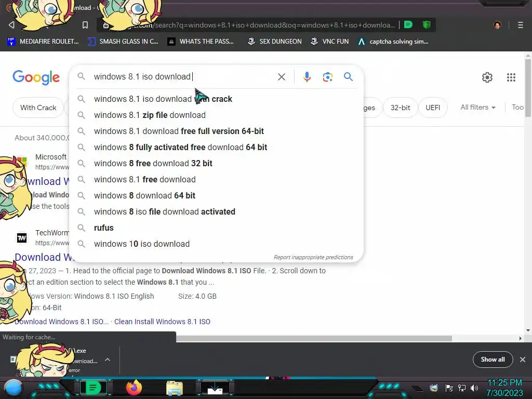
Task: Select suggestion 'windows 8 download 64 bit'
Action: pos(217,196)
